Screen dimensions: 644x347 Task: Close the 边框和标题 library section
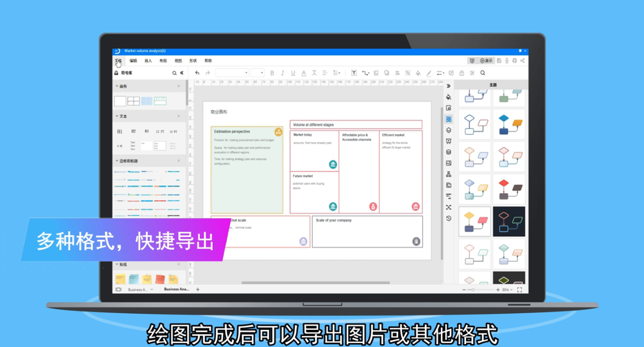(x=179, y=161)
